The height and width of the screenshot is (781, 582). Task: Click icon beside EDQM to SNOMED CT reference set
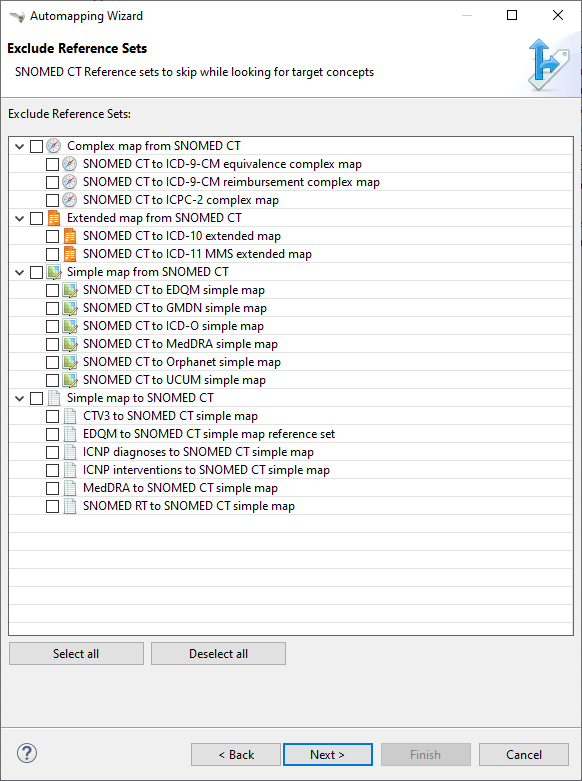(x=70, y=434)
